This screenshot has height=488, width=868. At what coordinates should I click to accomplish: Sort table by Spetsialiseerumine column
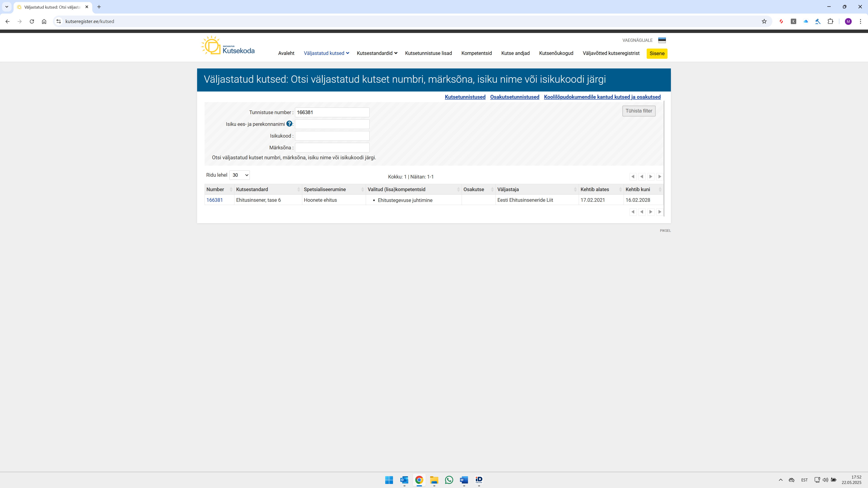pos(334,189)
